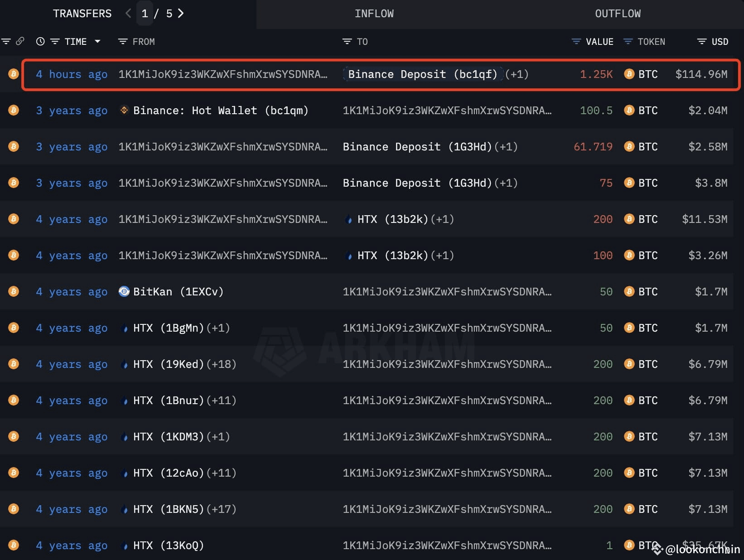Open Binance Deposit (1G3Hd) in the 61.719 row

417,147
